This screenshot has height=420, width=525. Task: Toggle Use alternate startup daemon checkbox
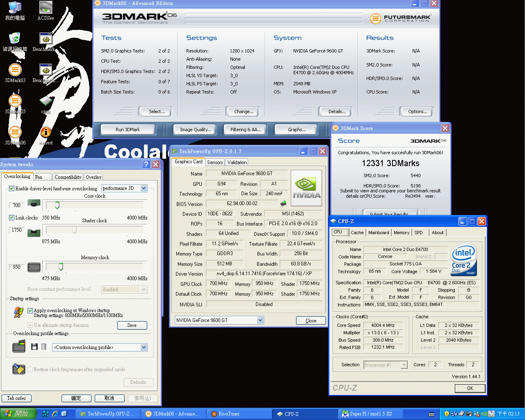point(30,325)
